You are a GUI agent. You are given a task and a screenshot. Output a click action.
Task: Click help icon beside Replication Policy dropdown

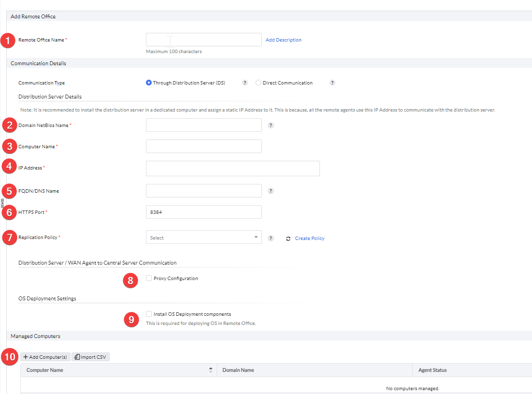point(271,238)
